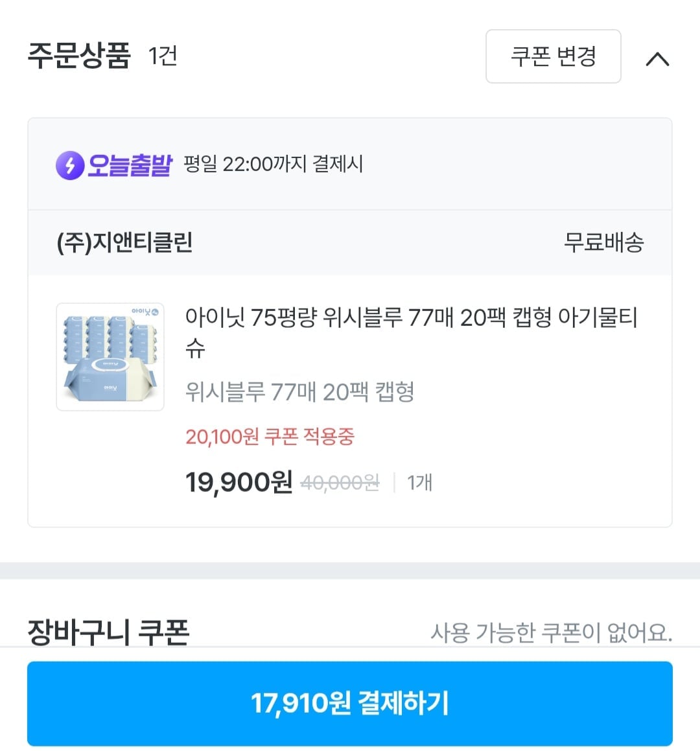
Task: Tap the gray 위시블루 77매 20팩 캡형 option text
Action: click(x=299, y=391)
